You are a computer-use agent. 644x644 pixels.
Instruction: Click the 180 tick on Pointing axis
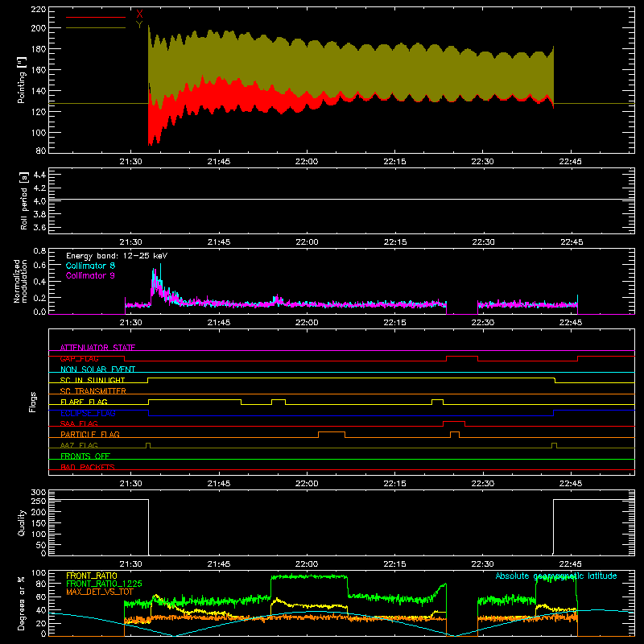(38, 49)
